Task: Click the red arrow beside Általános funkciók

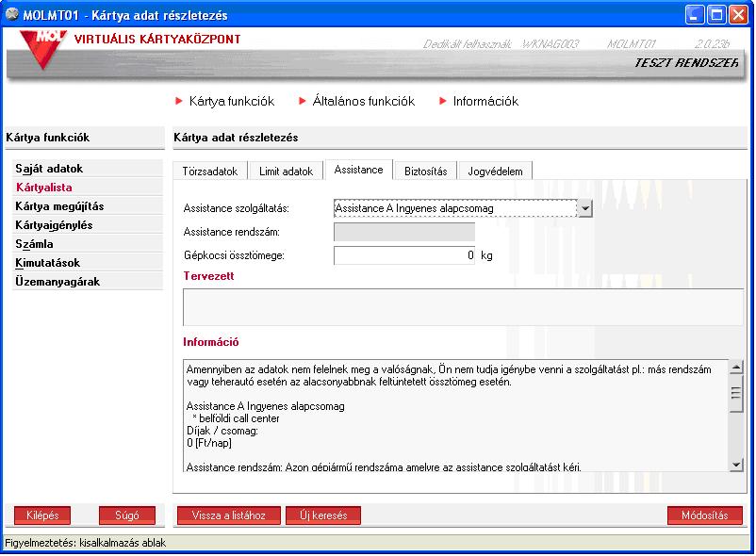Action: click(303, 101)
